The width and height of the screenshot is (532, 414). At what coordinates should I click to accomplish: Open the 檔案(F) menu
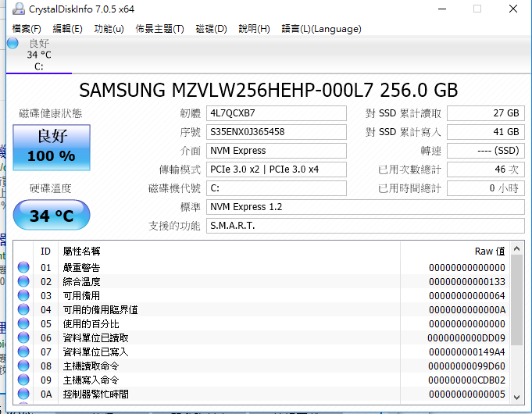(27, 29)
